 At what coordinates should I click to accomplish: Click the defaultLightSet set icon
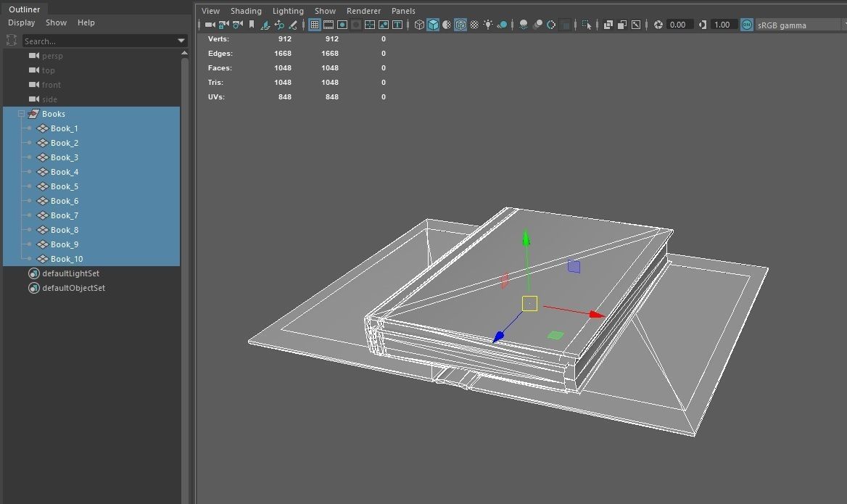(x=33, y=273)
